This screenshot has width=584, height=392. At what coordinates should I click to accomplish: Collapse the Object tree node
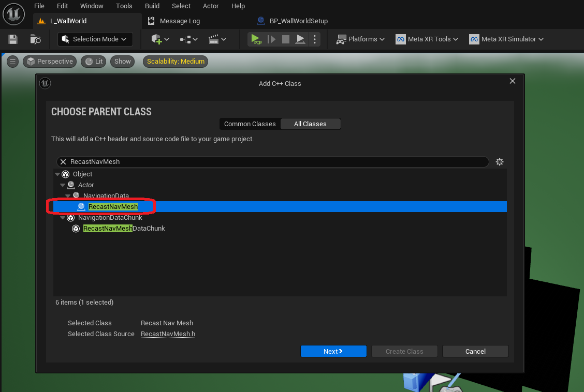coord(57,174)
